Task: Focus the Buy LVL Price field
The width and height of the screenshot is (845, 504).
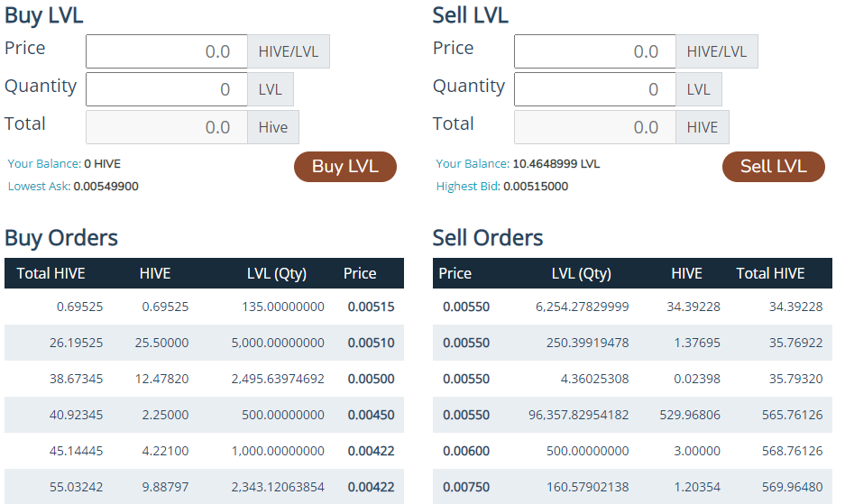Action: coord(167,51)
